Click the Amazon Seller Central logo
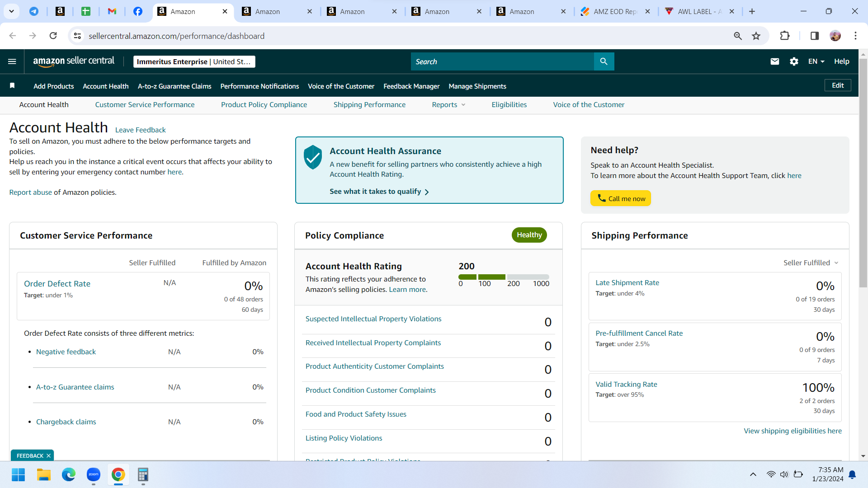The image size is (868, 488). 74,61
